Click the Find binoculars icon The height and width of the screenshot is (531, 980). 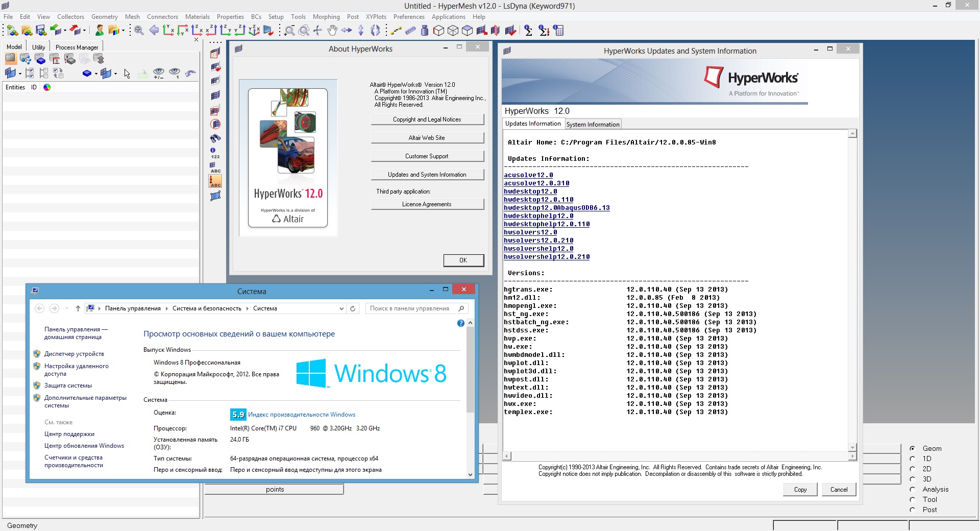pyautogui.click(x=215, y=138)
